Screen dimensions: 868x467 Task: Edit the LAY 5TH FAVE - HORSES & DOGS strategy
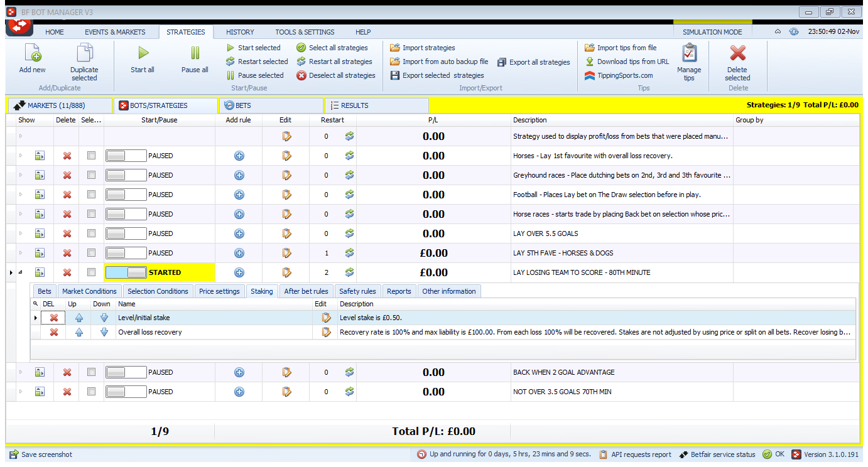[286, 253]
